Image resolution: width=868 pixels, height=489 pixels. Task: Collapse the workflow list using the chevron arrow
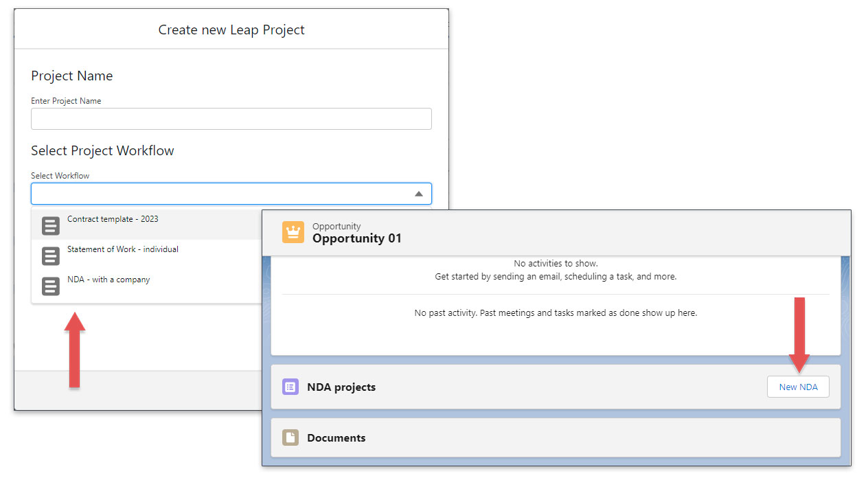tap(418, 194)
